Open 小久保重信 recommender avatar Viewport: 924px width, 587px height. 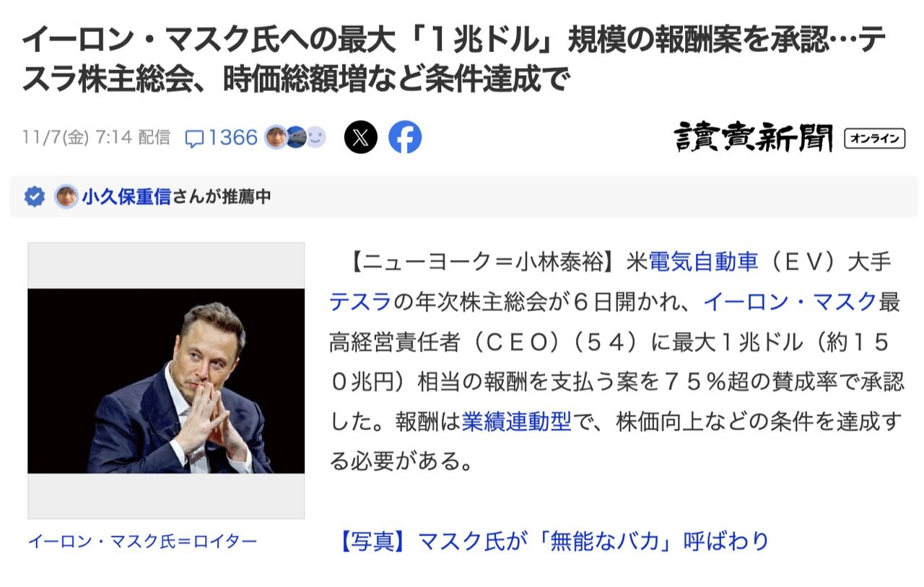coord(66,196)
